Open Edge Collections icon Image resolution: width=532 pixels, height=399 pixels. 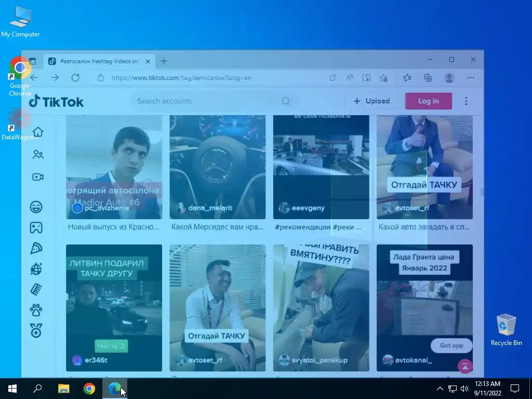428,78
